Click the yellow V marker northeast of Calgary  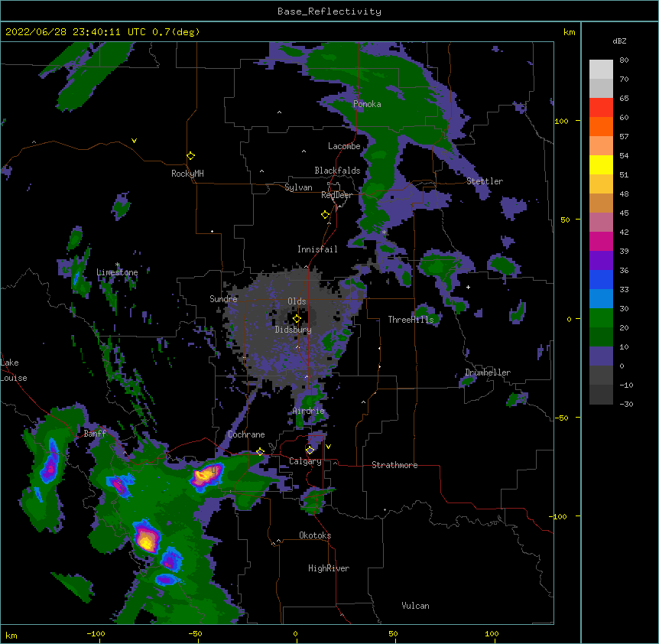tap(328, 447)
